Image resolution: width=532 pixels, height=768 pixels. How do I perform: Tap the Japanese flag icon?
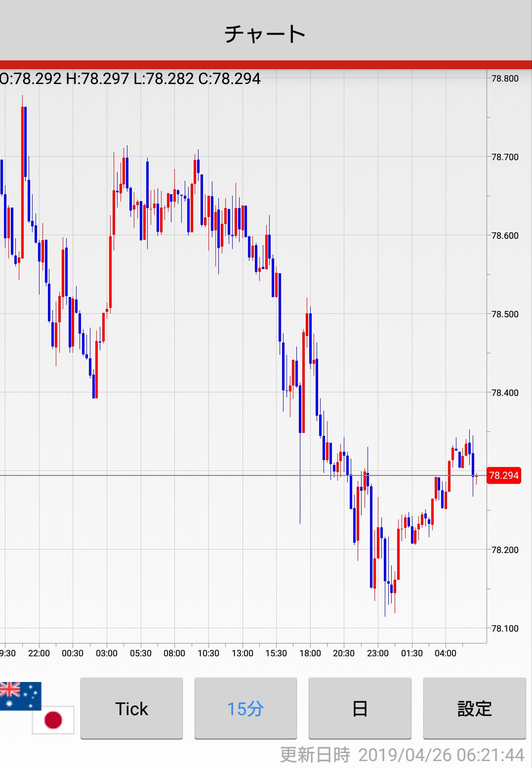click(53, 720)
